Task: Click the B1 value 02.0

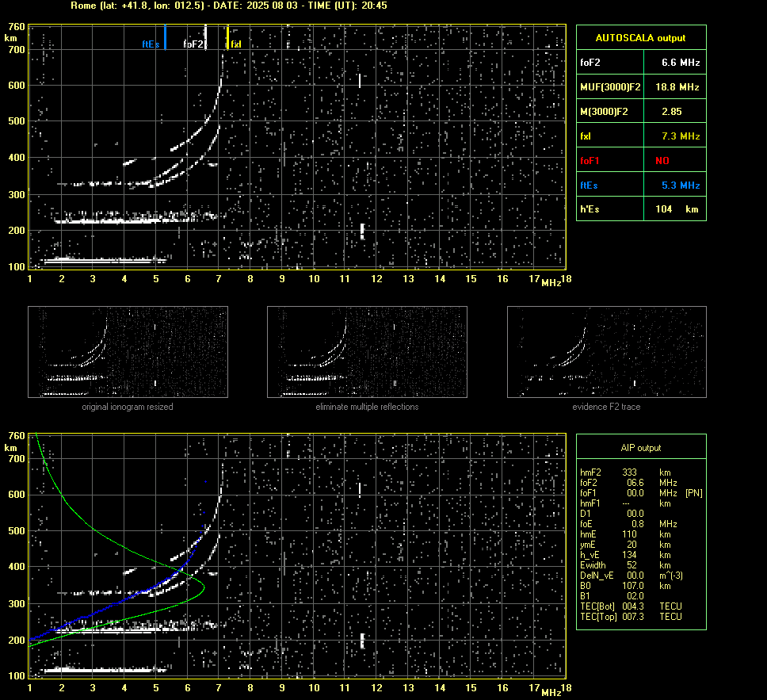Action: [x=635, y=595]
